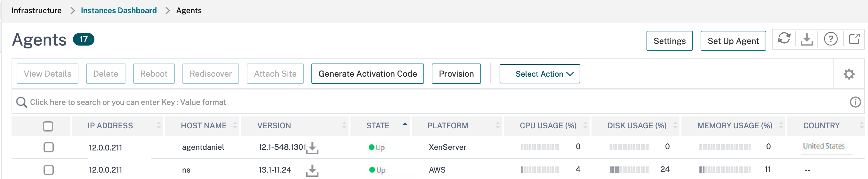Click Set Up Agent button
This screenshot has width=868, height=179.
tap(733, 41)
